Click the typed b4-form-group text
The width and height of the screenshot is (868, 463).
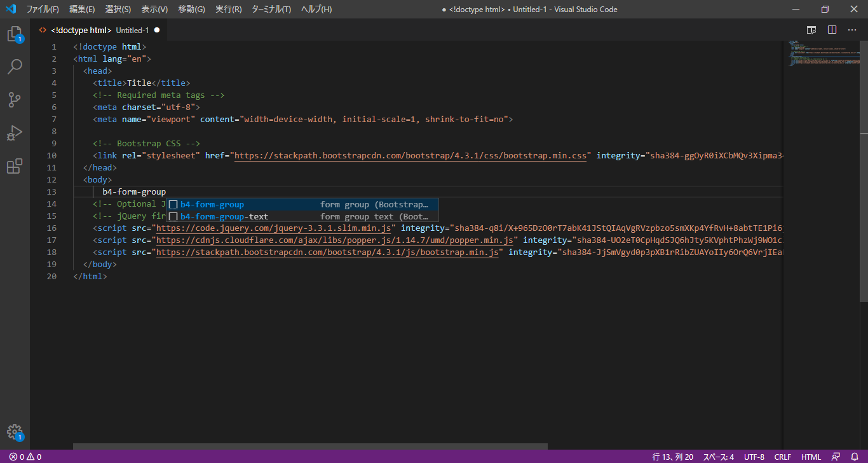134,192
